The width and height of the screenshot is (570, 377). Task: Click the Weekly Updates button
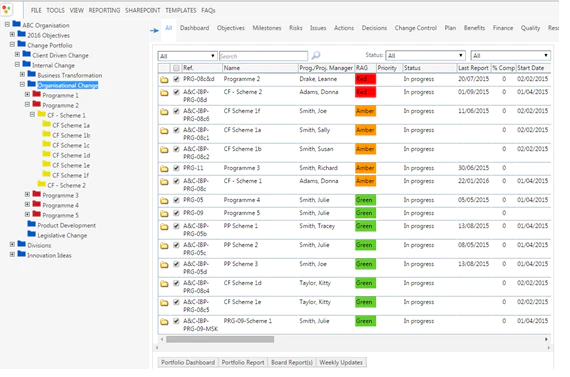click(341, 362)
